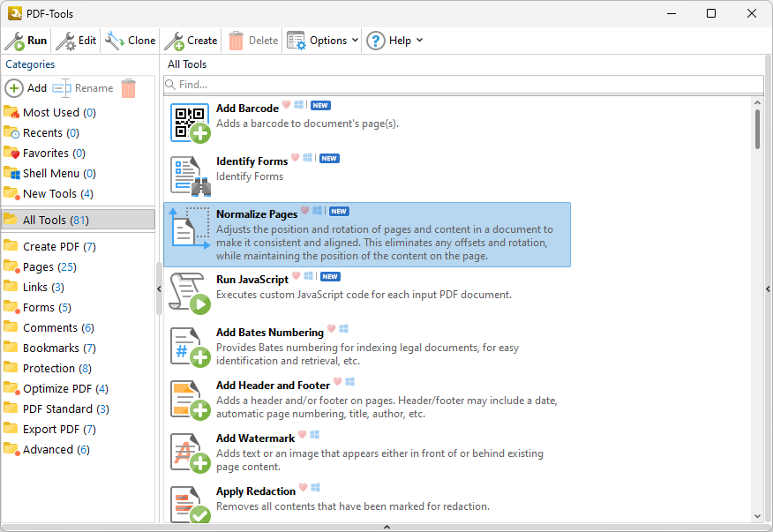Viewport: 773px width, 532px height.
Task: Click the Add category button
Action: pyautogui.click(x=26, y=88)
